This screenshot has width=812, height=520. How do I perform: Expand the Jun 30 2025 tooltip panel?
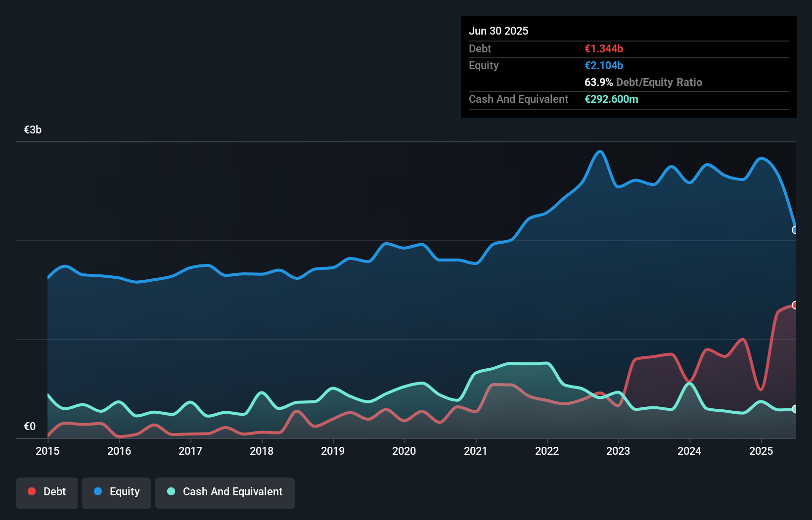[x=499, y=31]
